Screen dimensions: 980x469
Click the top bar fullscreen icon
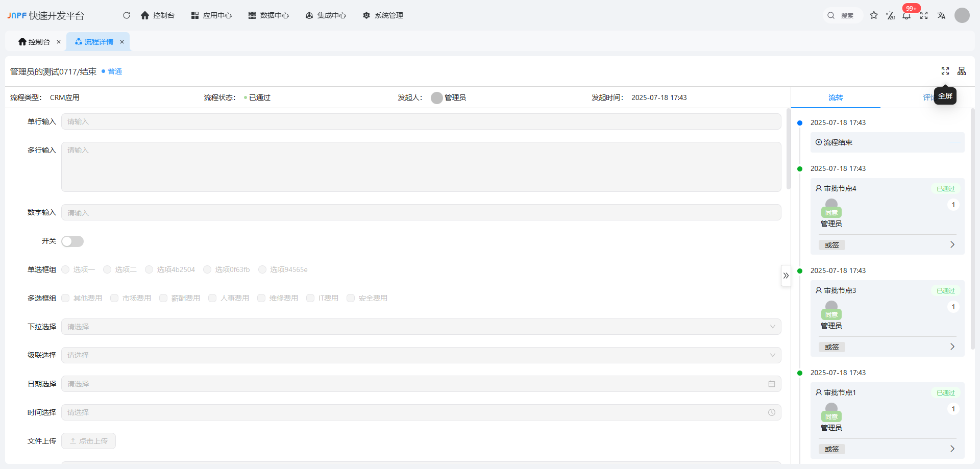point(924,15)
